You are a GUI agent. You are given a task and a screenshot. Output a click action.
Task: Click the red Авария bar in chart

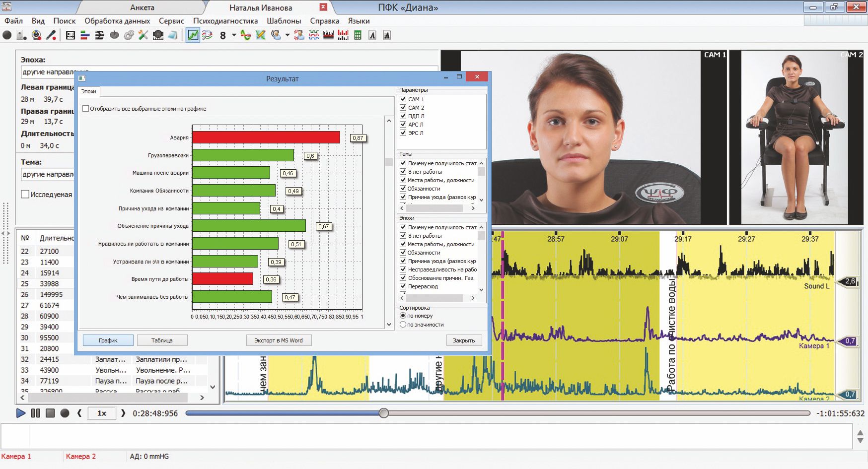266,137
